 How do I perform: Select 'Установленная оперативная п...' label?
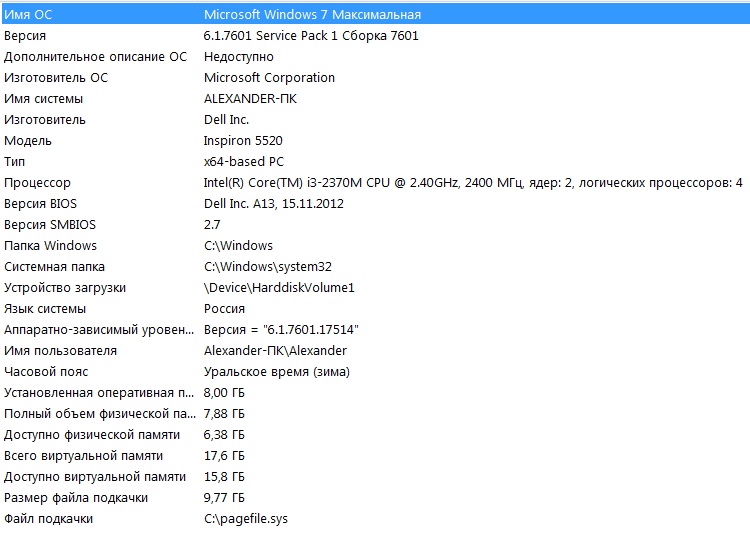(99, 394)
